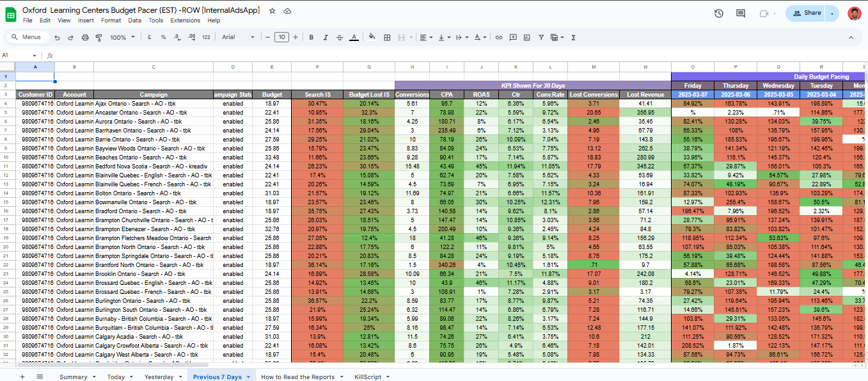Insert a chart

coord(526,38)
